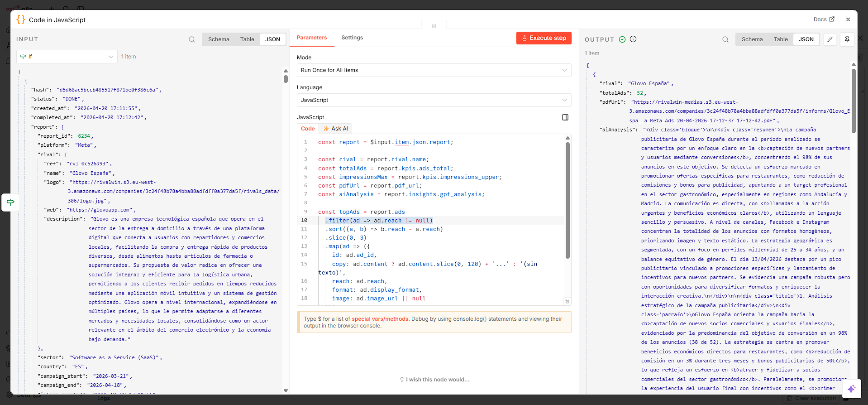Viewport: 868px width, 405px height.
Task: Open Docs external link
Action: 824,19
